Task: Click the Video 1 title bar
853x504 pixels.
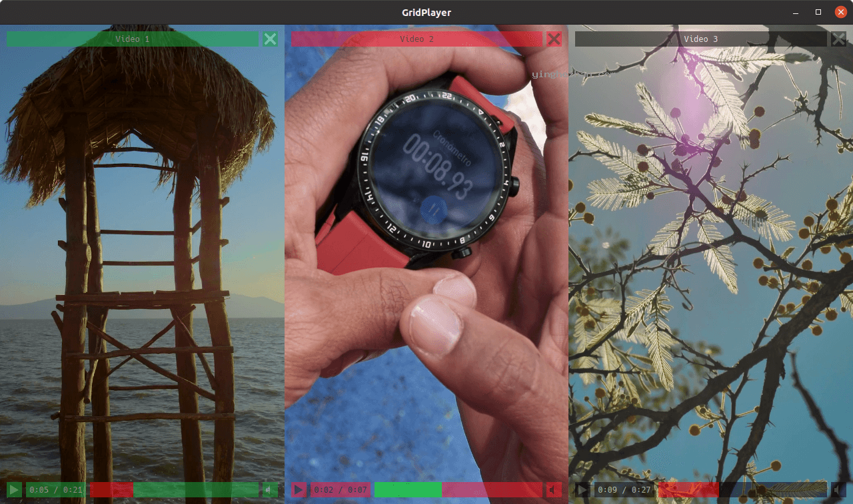Action: tap(133, 39)
